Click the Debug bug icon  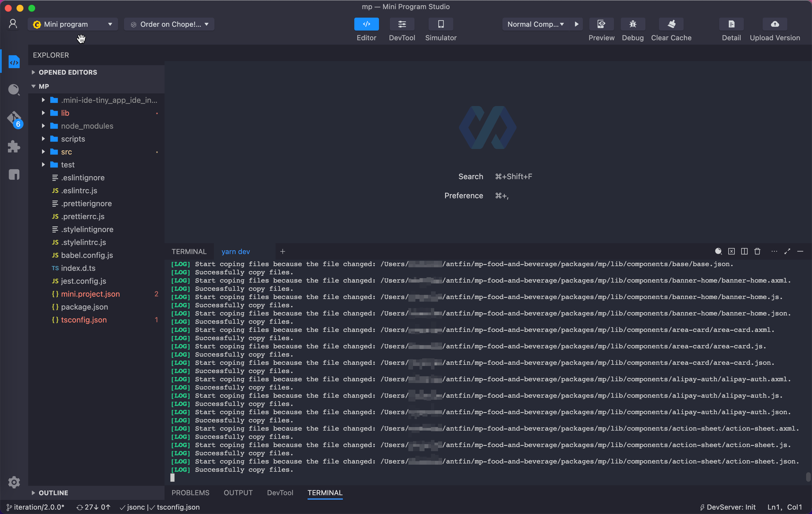633,24
